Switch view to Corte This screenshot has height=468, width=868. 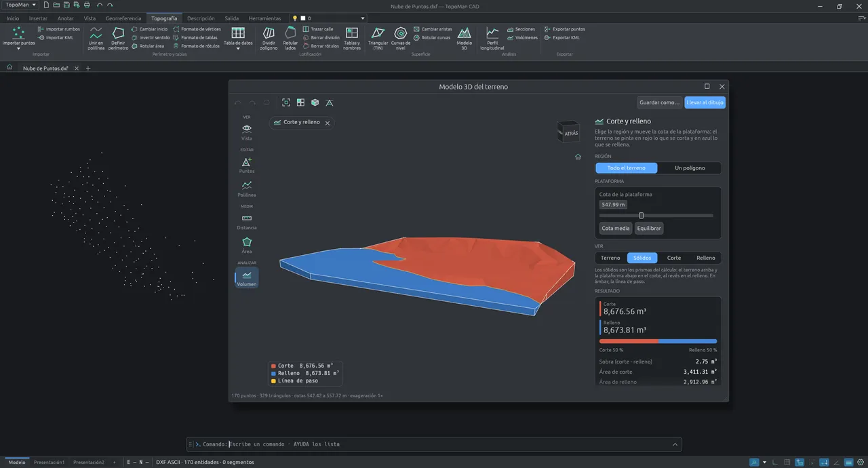(x=674, y=258)
